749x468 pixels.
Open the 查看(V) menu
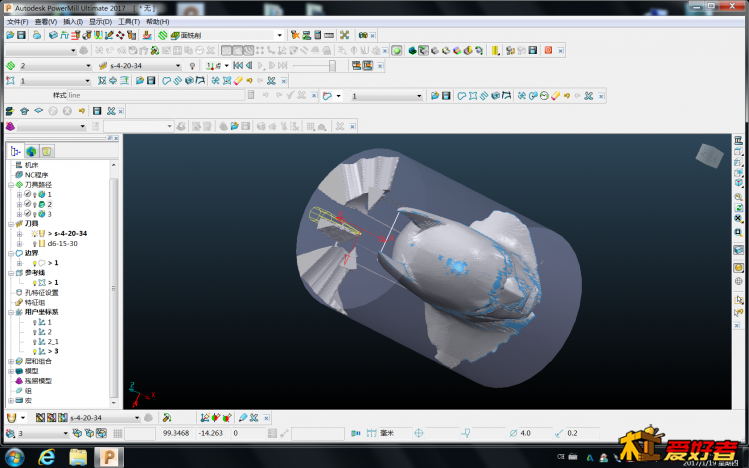tap(45, 21)
